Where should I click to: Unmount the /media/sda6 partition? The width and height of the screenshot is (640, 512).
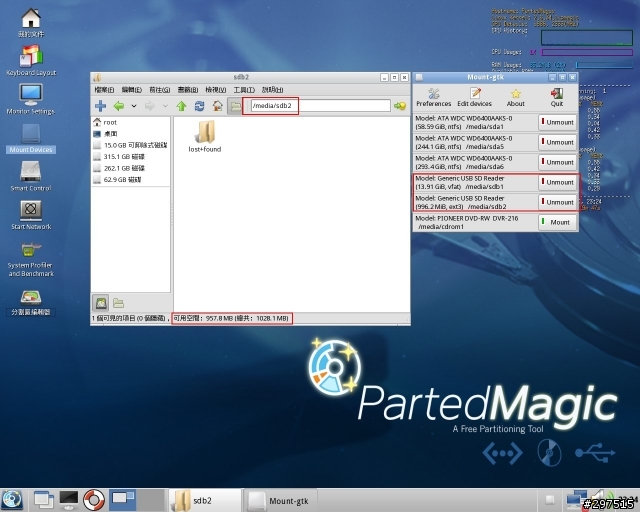pyautogui.click(x=558, y=162)
